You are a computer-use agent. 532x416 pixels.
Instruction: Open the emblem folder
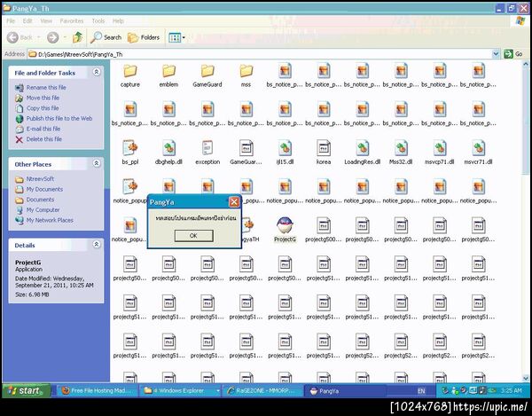pyautogui.click(x=168, y=71)
